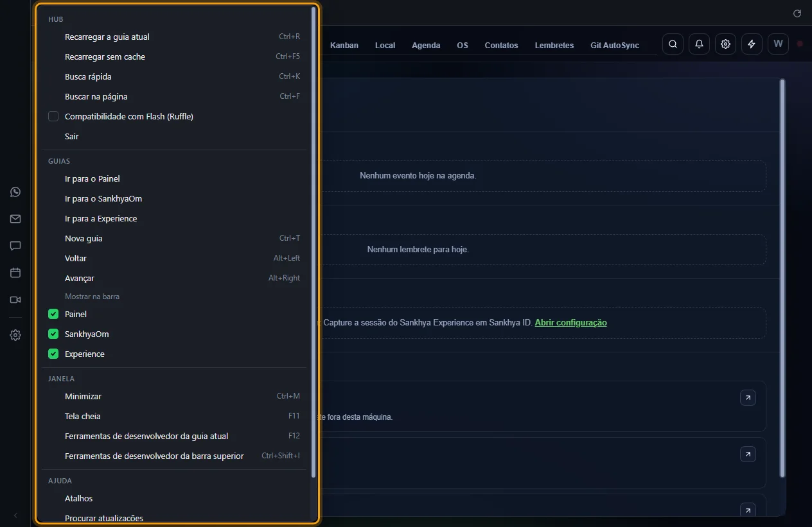Click the Abrir configuração link
Screen dimensions: 812x527
pyautogui.click(x=570, y=322)
